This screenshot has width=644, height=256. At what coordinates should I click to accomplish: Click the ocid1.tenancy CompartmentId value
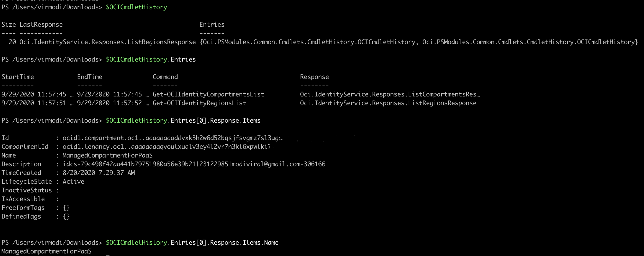point(167,147)
